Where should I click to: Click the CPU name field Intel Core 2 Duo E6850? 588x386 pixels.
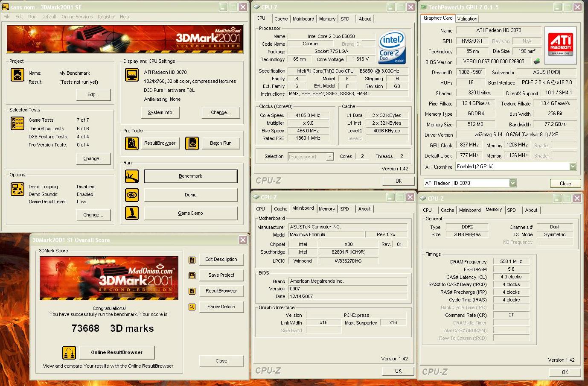pyautogui.click(x=331, y=36)
